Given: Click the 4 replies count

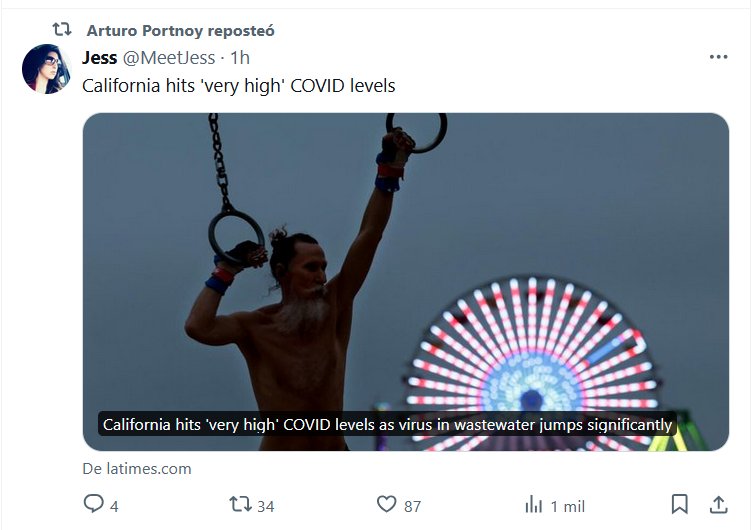Looking at the screenshot, I should pyautogui.click(x=114, y=506).
